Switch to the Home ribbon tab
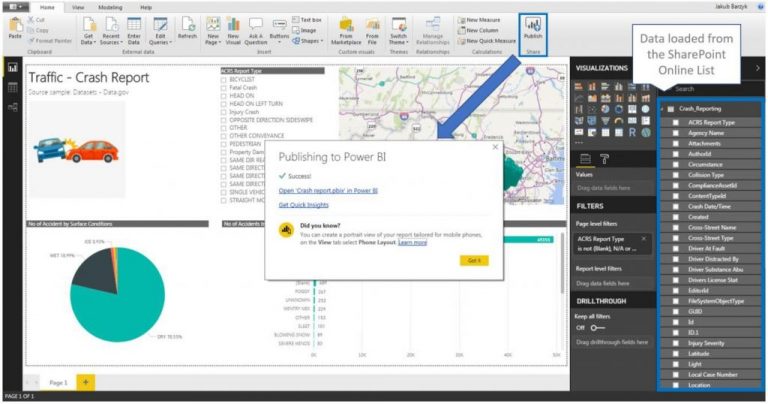This screenshot has width=768, height=404. point(47,7)
